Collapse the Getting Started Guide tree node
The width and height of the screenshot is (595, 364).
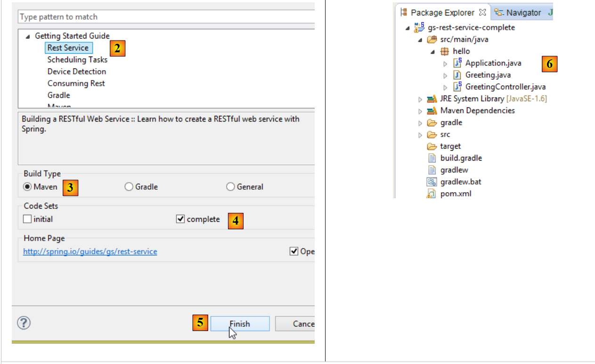[x=27, y=36]
